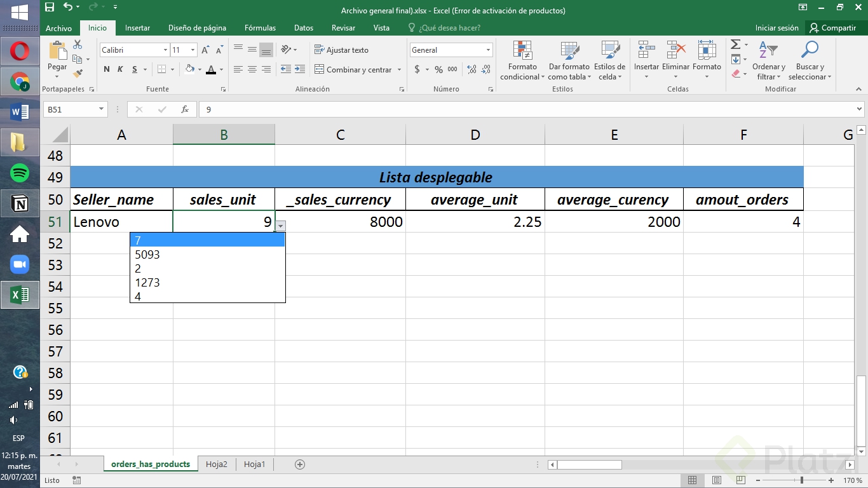Select 1273 in the dropdown list
Screen dimensions: 868x488
[x=208, y=282]
